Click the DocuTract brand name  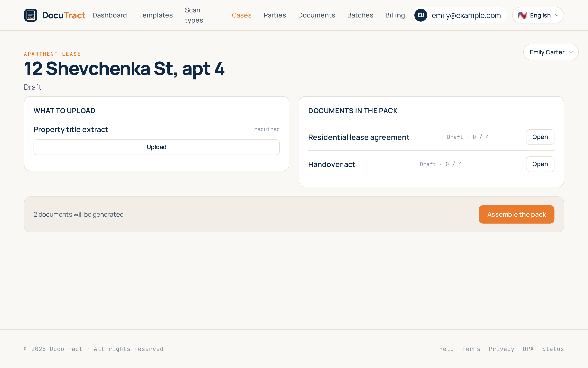pos(64,15)
